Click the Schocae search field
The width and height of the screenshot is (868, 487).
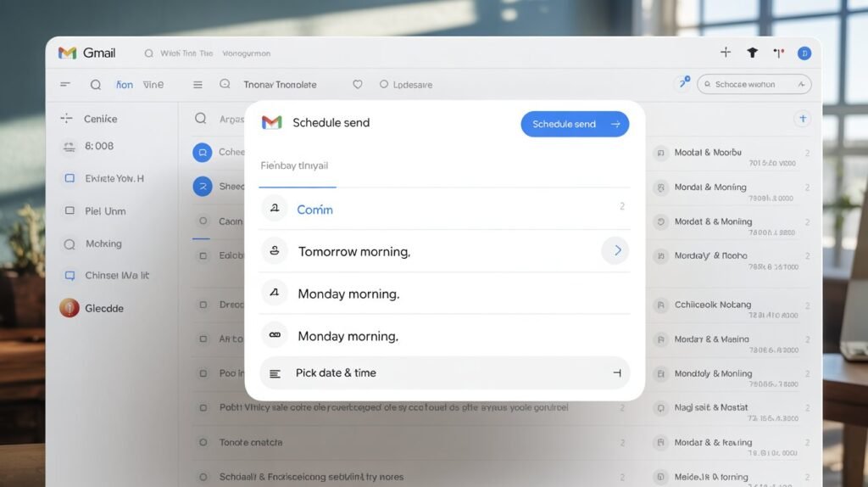pyautogui.click(x=754, y=84)
